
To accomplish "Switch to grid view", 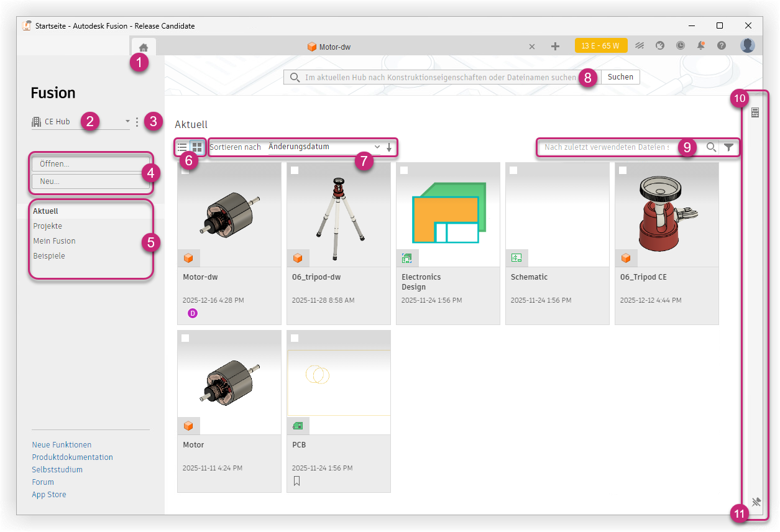I will click(197, 147).
